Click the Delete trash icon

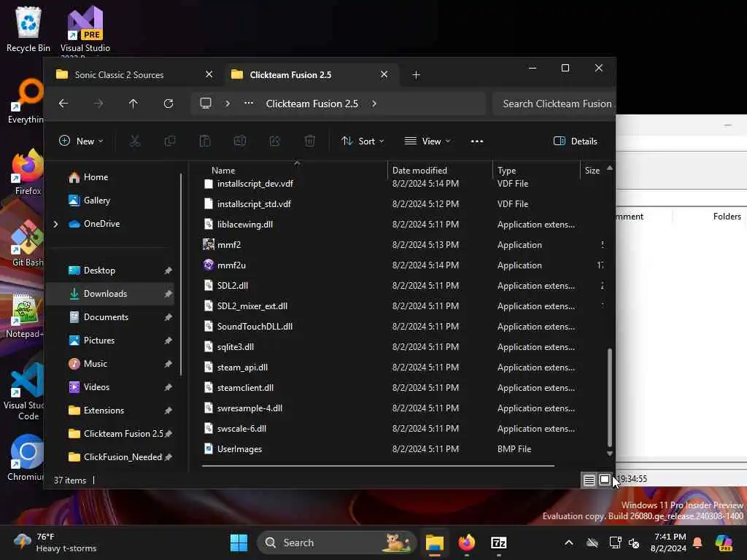309,141
